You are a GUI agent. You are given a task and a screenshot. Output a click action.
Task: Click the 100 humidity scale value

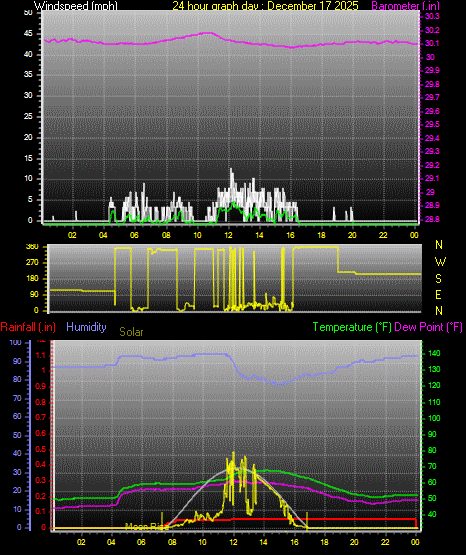[x=16, y=343]
